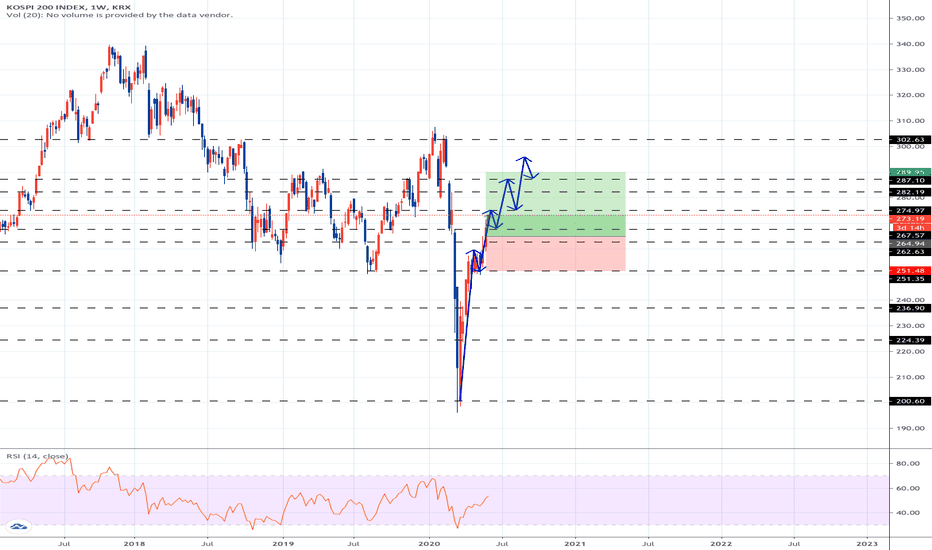Click the RSI 60.00 scale value

click(x=908, y=488)
